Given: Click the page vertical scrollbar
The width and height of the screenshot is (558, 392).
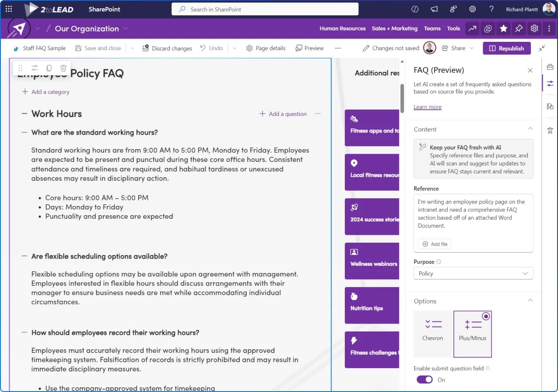Looking at the screenshot, I should pos(402,98).
